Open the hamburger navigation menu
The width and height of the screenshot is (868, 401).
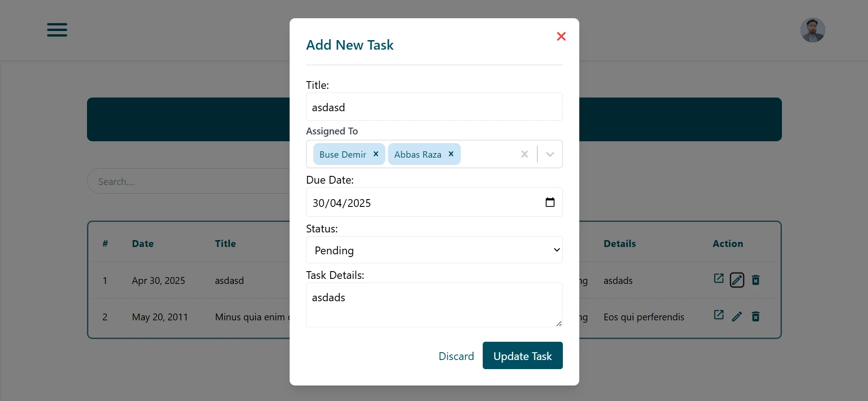click(57, 30)
